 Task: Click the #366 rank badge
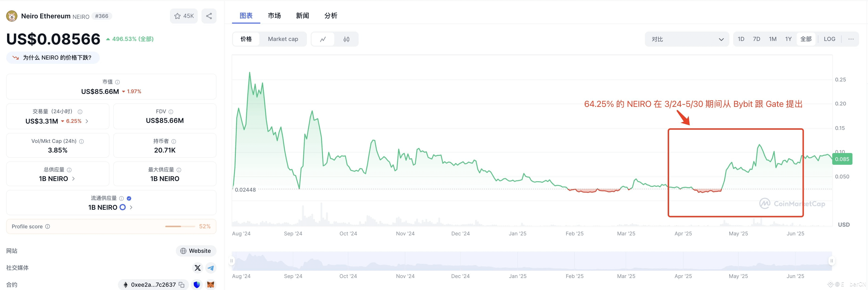pos(102,16)
